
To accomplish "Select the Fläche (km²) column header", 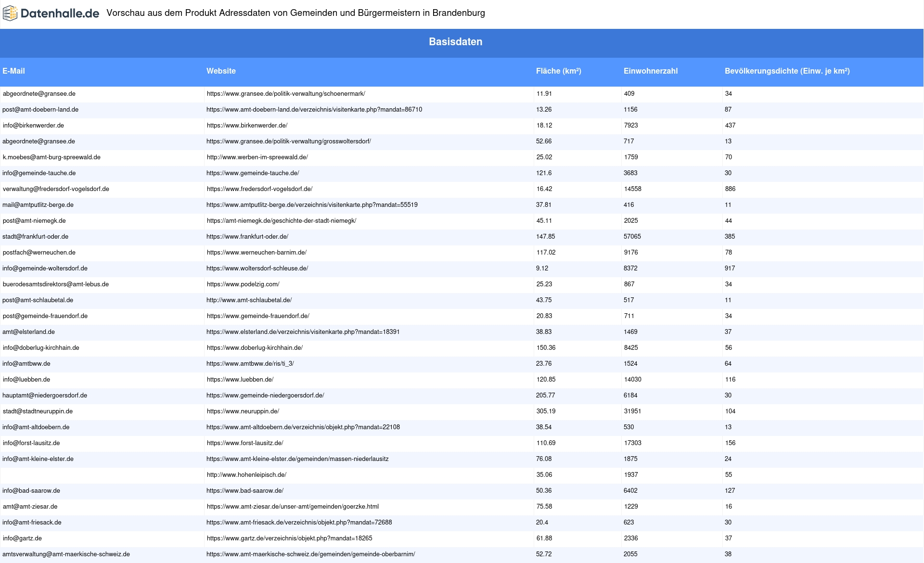I will click(x=559, y=71).
